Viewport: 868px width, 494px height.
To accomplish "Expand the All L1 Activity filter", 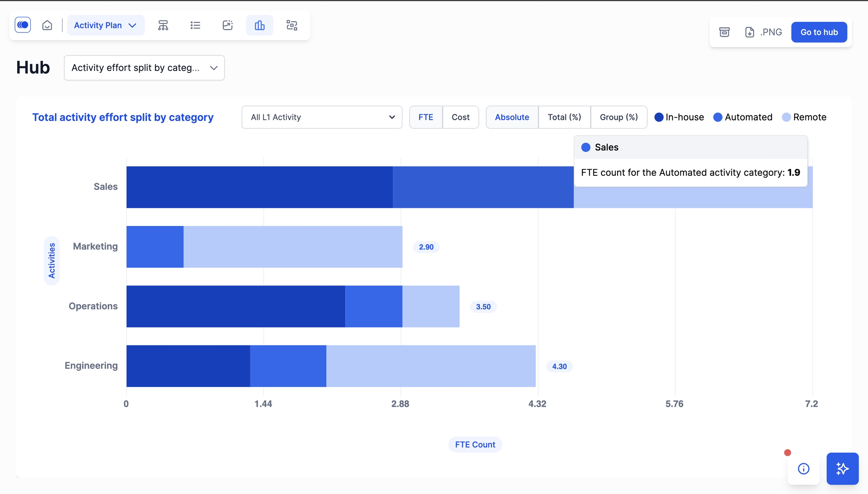I will 322,117.
